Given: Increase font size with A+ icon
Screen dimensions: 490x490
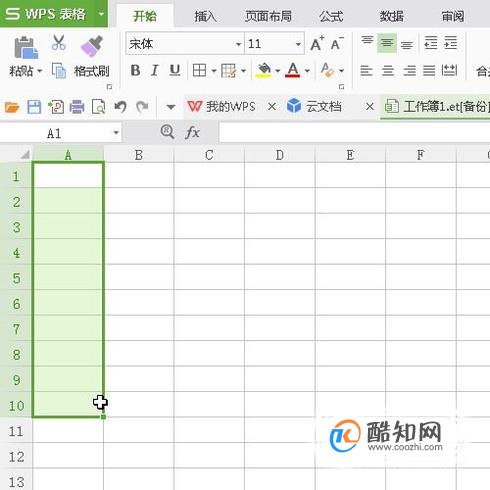Looking at the screenshot, I should pyautogui.click(x=317, y=43).
